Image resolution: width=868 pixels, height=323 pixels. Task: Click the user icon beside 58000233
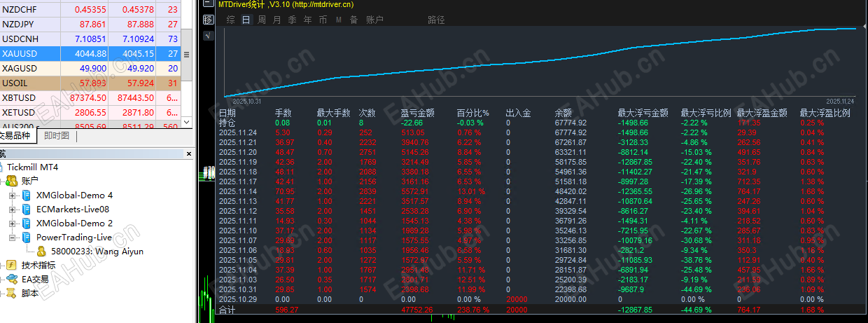pyautogui.click(x=42, y=251)
